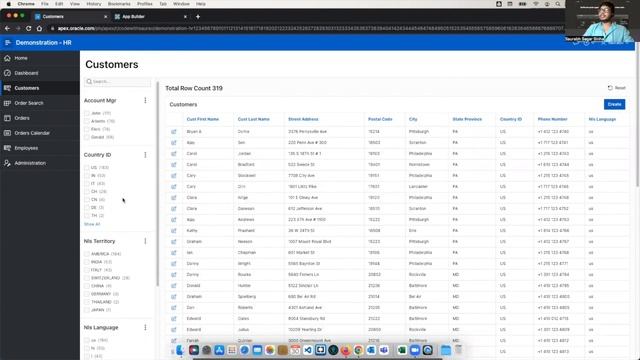Open Zoom from the Dock
This screenshot has width=640, height=360.
point(415,350)
